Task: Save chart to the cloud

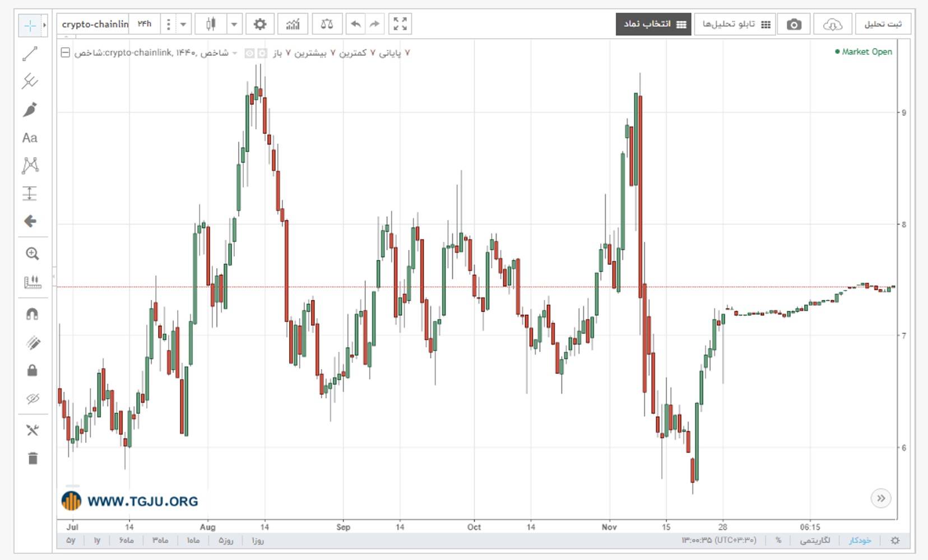Action: tap(833, 24)
